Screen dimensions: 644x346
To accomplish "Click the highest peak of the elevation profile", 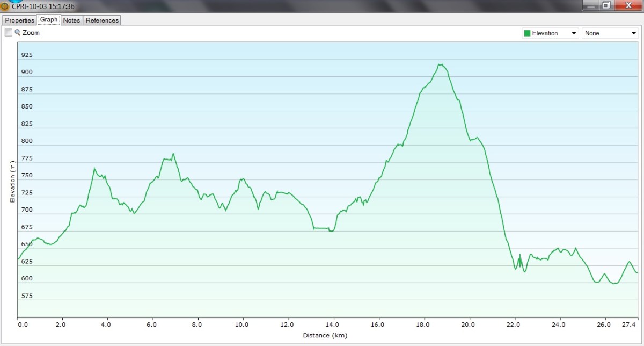I will (441, 64).
